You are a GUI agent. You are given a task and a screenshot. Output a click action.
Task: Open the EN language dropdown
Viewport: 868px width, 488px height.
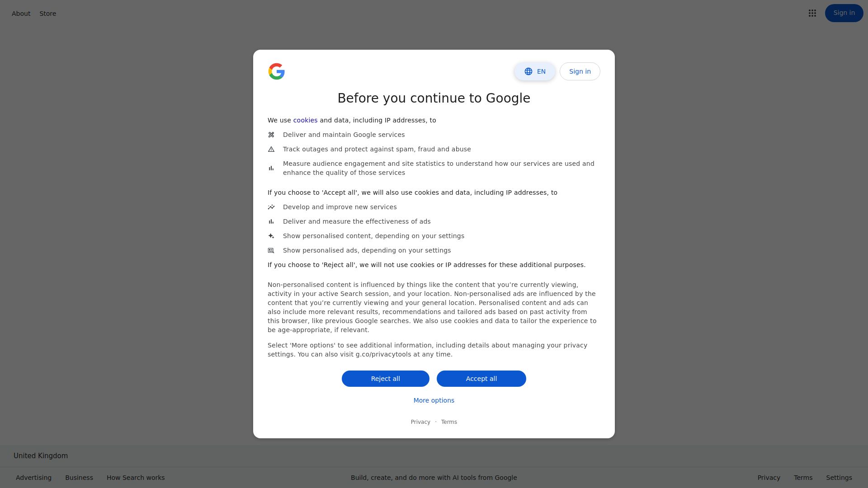[x=535, y=71]
